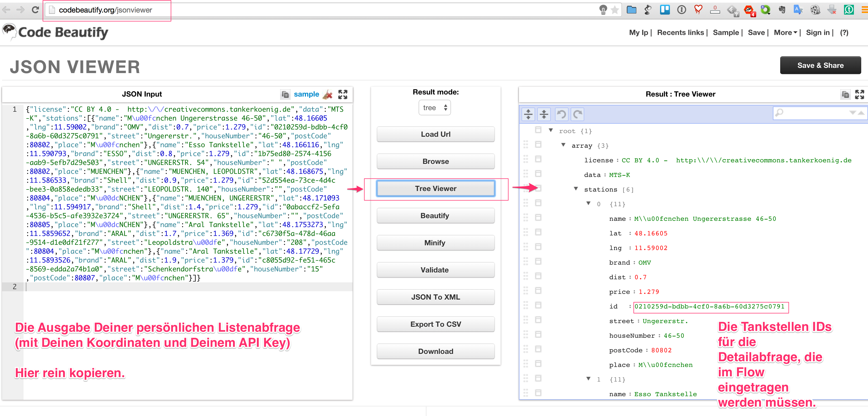Open the 1Password extension

681,10
